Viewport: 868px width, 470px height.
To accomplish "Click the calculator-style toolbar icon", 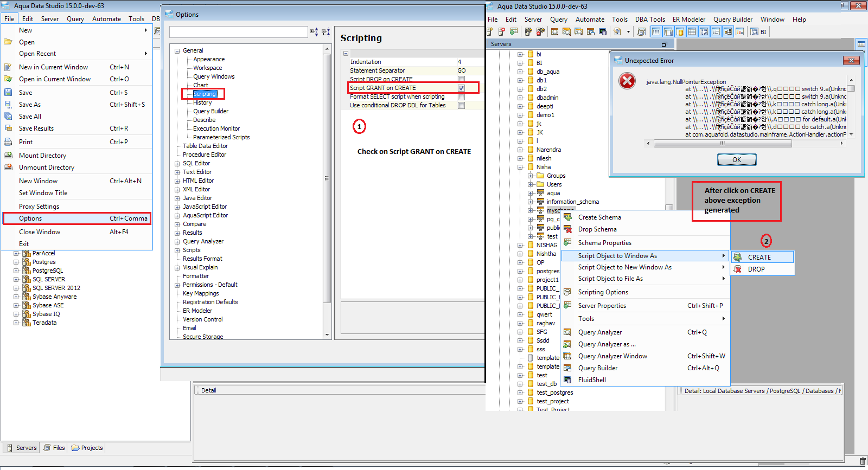I will 641,32.
